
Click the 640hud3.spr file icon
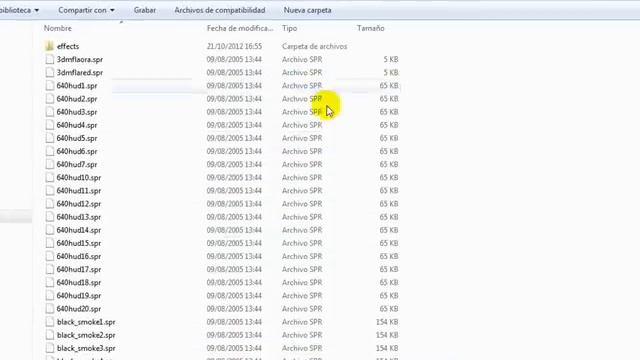point(50,112)
